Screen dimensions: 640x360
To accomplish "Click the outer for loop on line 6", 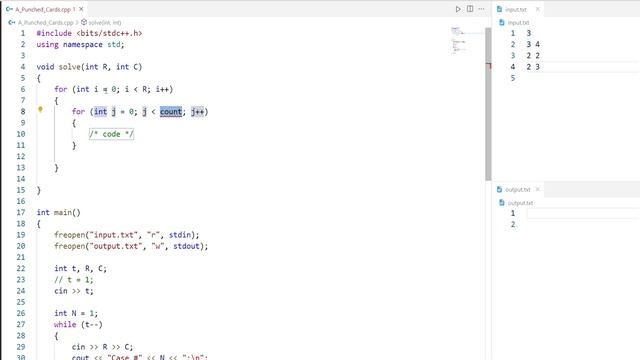I will (113, 89).
